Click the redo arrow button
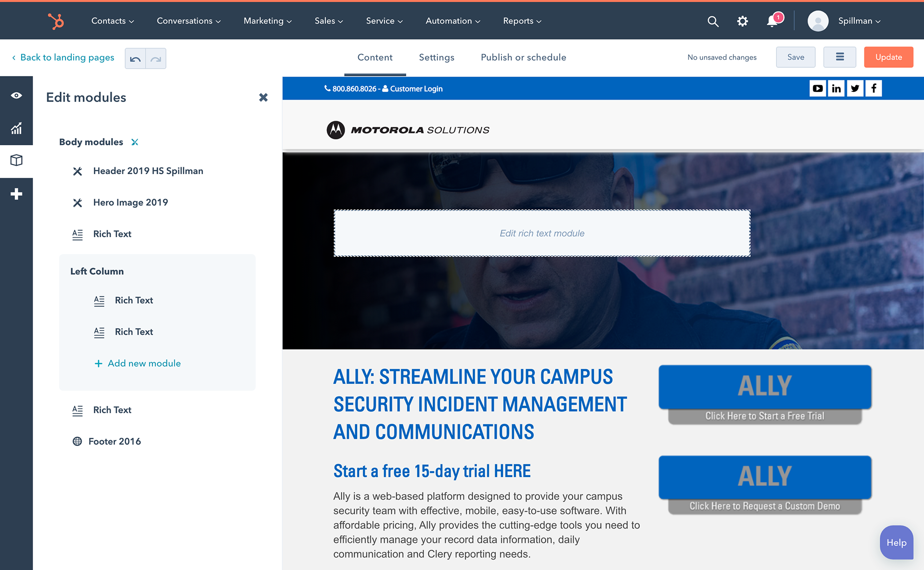Screen dimensions: 924x570 pyautogui.click(x=156, y=59)
